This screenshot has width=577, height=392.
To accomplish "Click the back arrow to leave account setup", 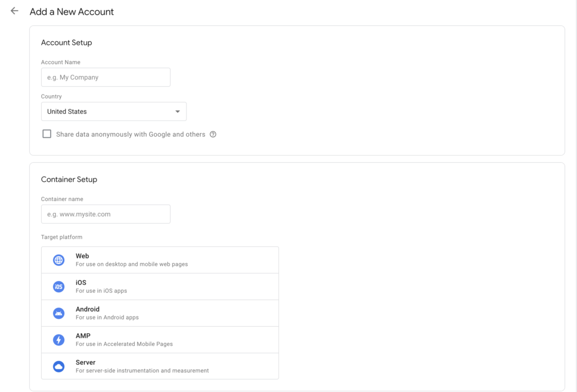I will click(14, 11).
